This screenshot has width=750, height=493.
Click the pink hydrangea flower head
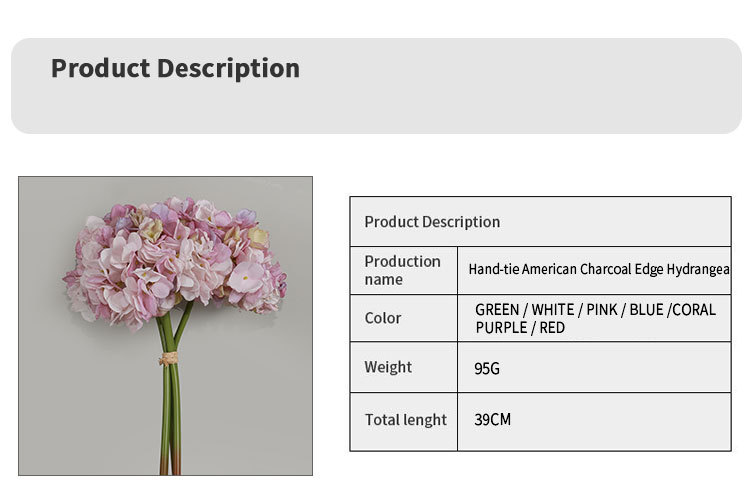click(176, 256)
